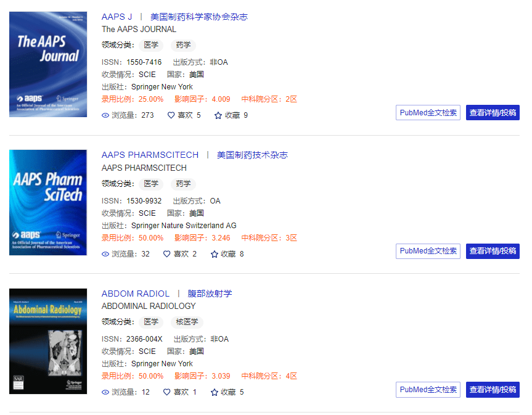
Task: Bookmark AAPS PHARMSCITECH with star icon
Action: click(x=214, y=254)
